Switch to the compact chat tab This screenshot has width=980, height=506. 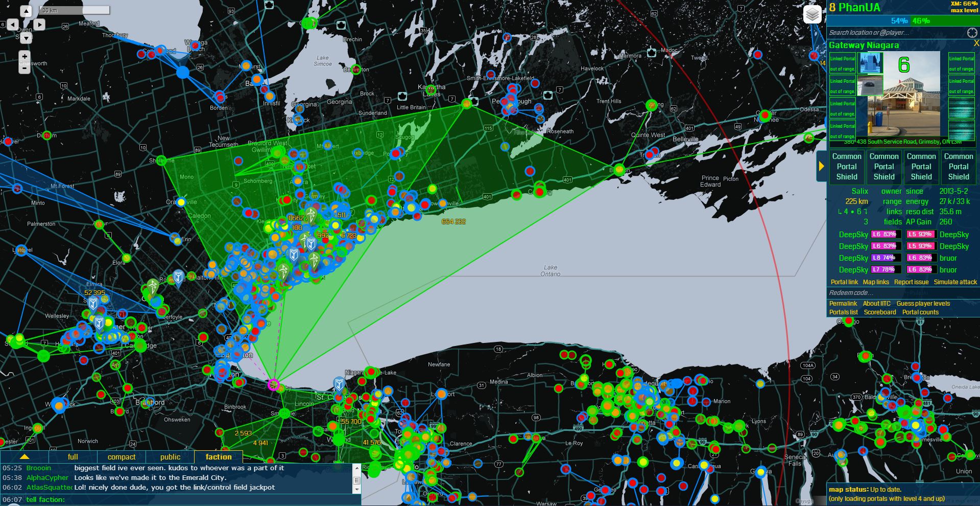click(122, 456)
